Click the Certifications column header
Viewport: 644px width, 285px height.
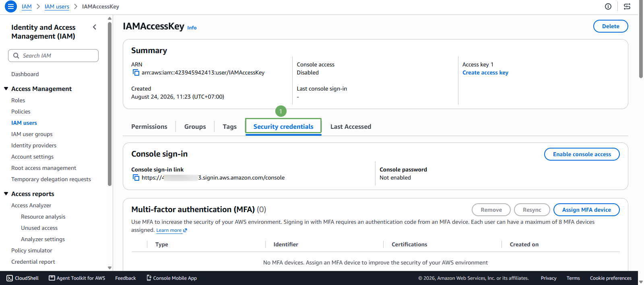tap(409, 244)
